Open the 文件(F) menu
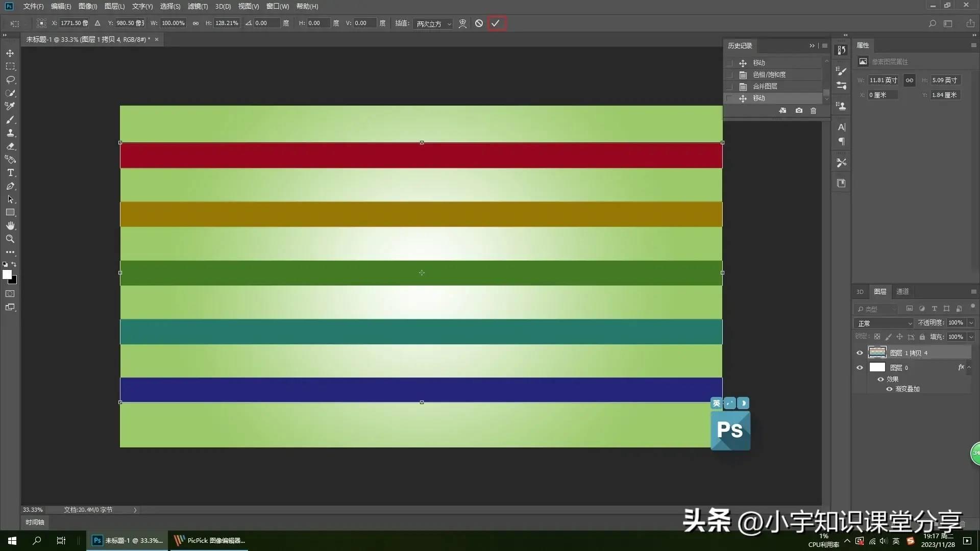This screenshot has height=551, width=980. pos(33,6)
